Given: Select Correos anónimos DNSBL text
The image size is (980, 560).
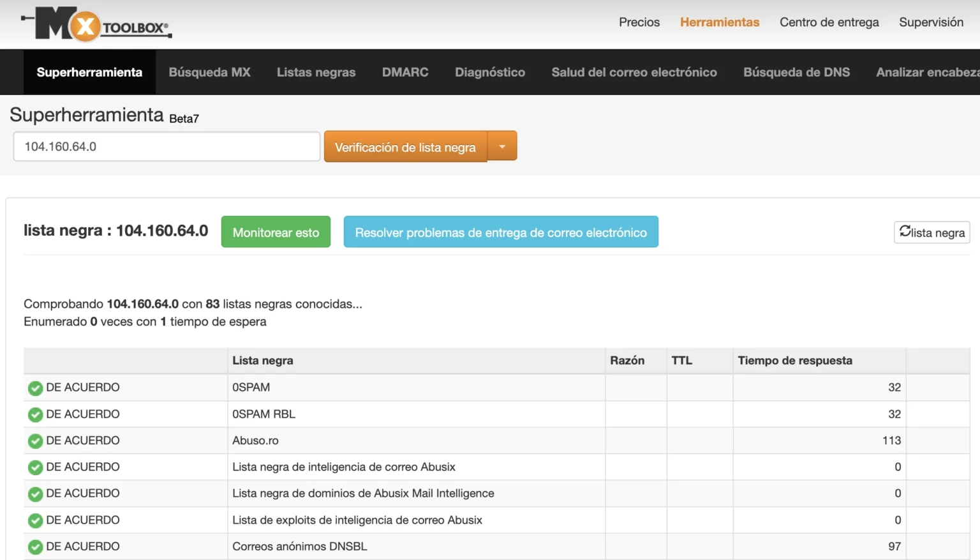Looking at the screenshot, I should point(300,547).
